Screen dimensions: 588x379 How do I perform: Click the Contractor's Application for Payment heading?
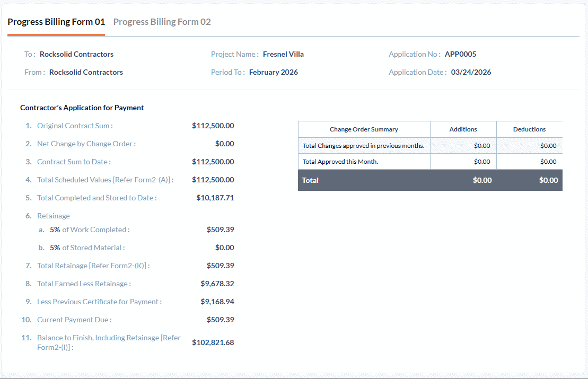pyautogui.click(x=82, y=108)
